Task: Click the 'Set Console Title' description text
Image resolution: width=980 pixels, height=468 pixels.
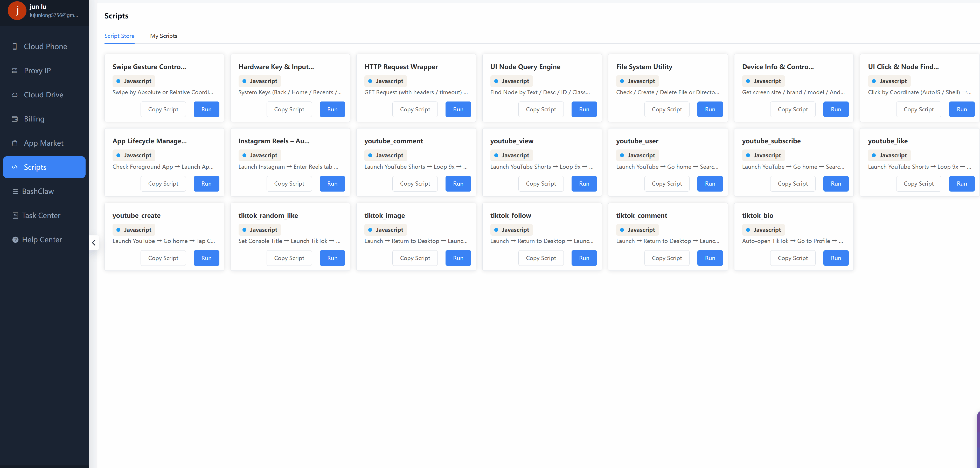Action: click(x=289, y=241)
